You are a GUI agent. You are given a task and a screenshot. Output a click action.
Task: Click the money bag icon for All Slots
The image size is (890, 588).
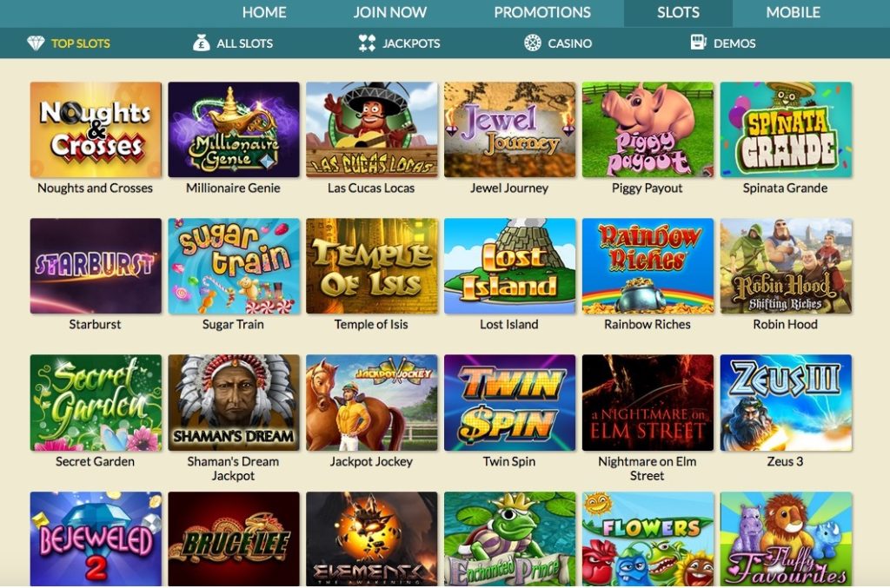(x=201, y=43)
